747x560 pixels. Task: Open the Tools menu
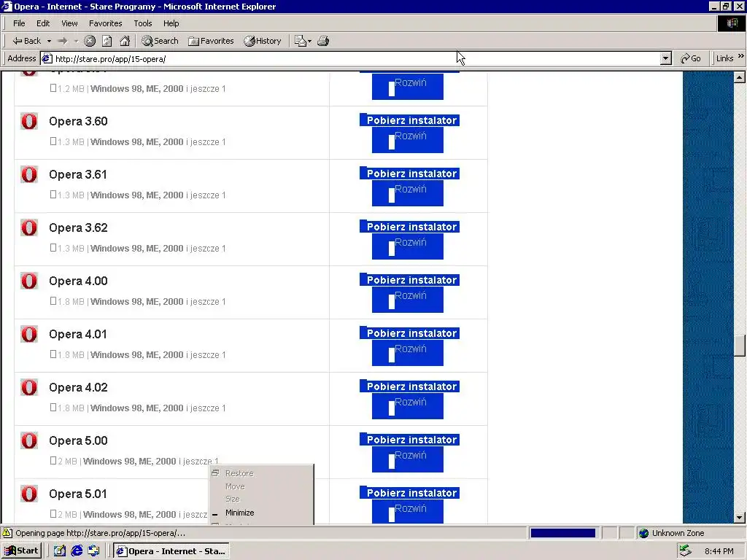pyautogui.click(x=142, y=23)
